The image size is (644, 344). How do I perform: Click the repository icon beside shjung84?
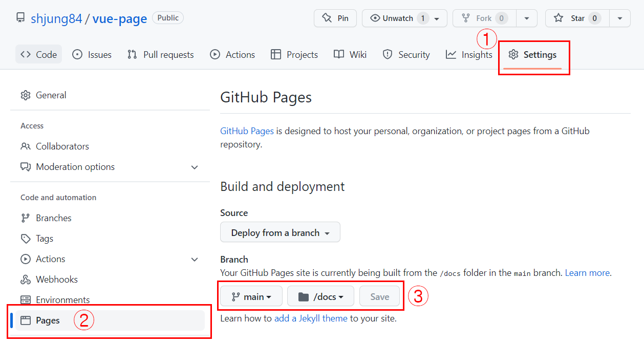[20, 18]
